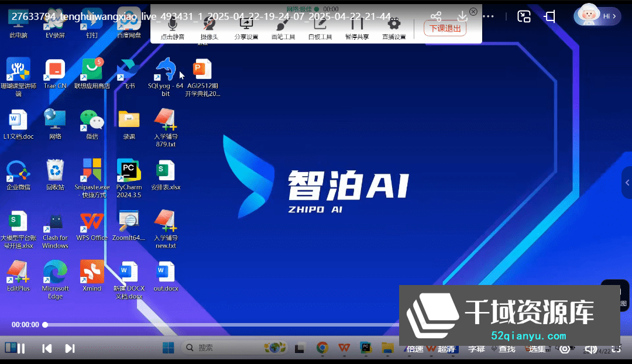Click the 搜索 taskbar search box
632x364 pixels.
pyautogui.click(x=235, y=348)
